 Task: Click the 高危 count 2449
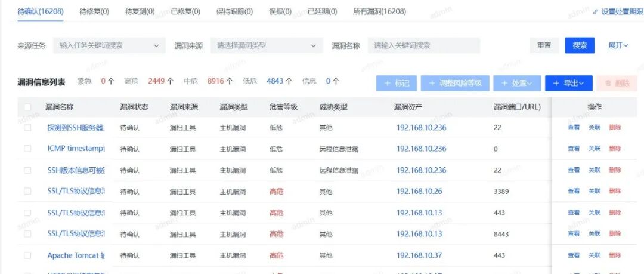coord(156,81)
